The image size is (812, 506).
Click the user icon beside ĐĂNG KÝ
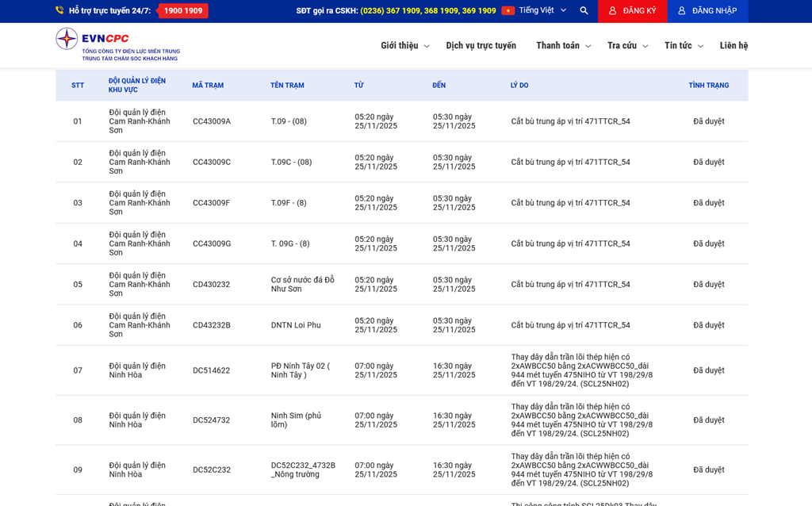click(x=612, y=11)
